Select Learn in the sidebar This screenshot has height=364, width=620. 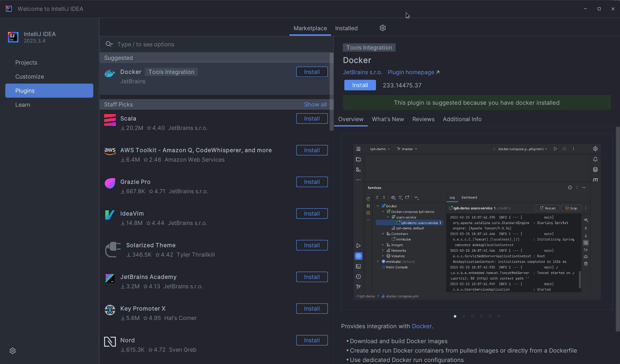click(x=49, y=105)
